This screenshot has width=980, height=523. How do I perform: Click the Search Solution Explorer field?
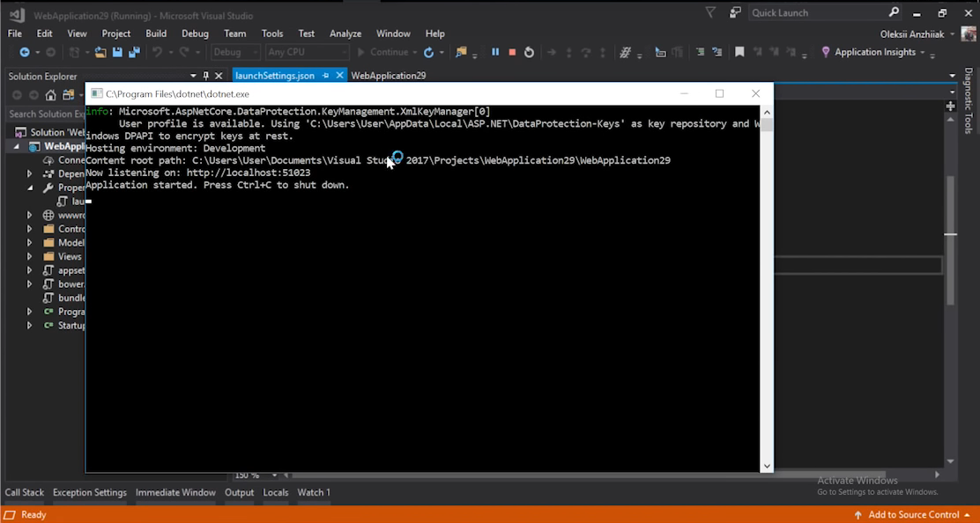coord(47,114)
